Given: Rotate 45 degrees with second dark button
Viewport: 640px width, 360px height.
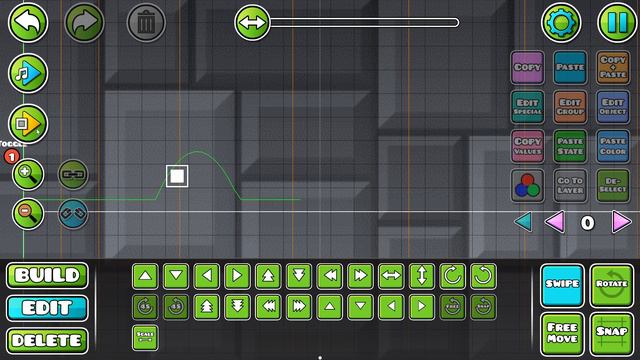Looking at the screenshot, I should click(x=176, y=307).
